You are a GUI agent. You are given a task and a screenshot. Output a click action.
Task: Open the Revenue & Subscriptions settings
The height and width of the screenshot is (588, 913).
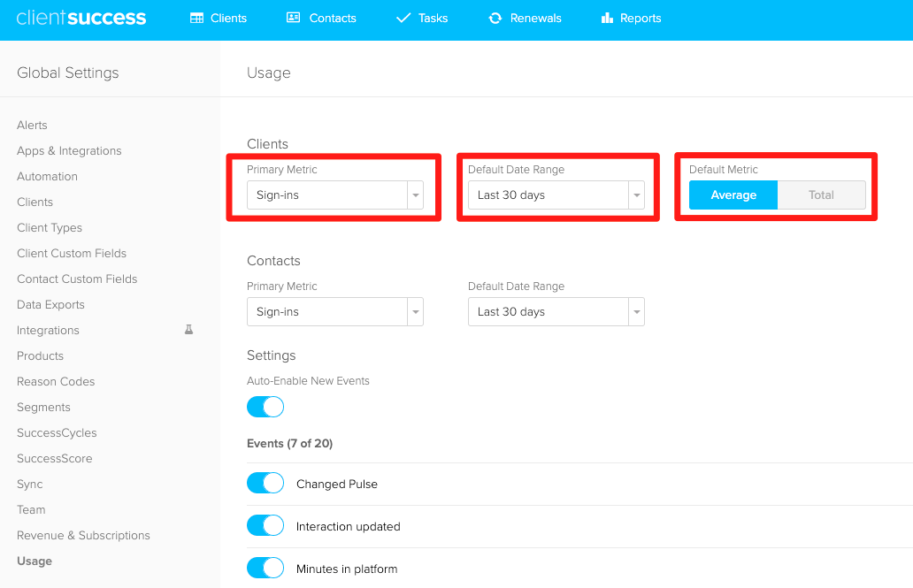83,535
